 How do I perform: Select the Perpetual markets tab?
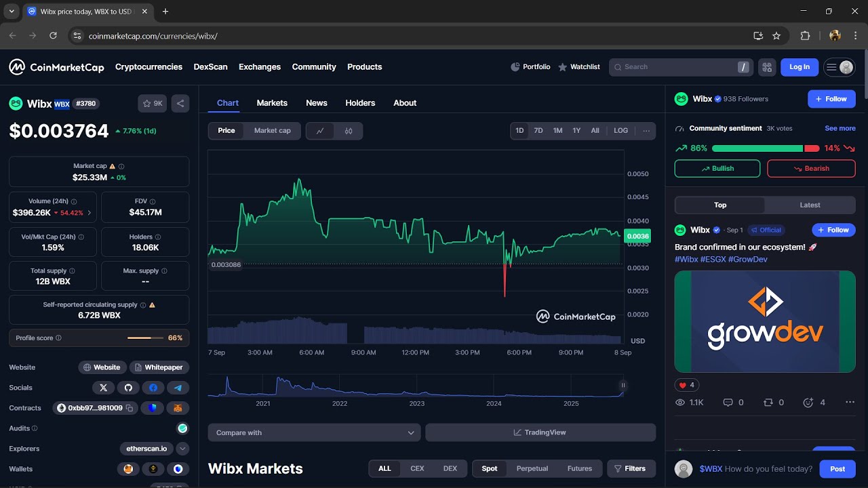(532, 468)
